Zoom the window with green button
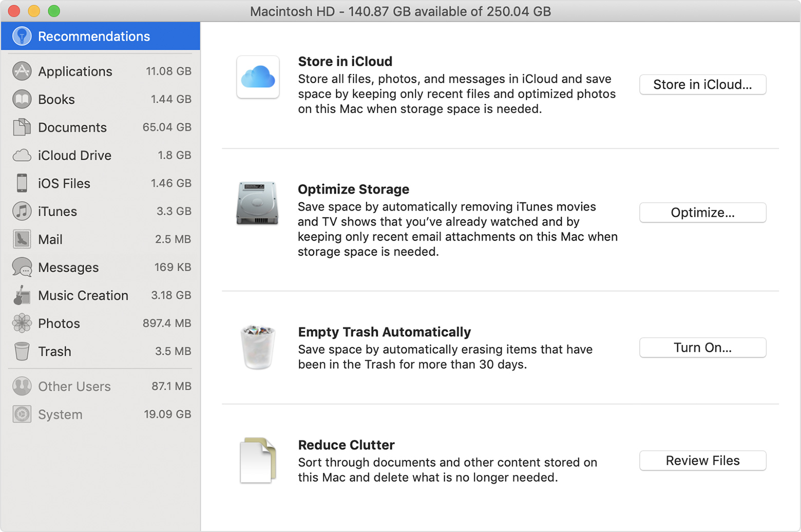Image resolution: width=801 pixels, height=532 pixels. 54,11
